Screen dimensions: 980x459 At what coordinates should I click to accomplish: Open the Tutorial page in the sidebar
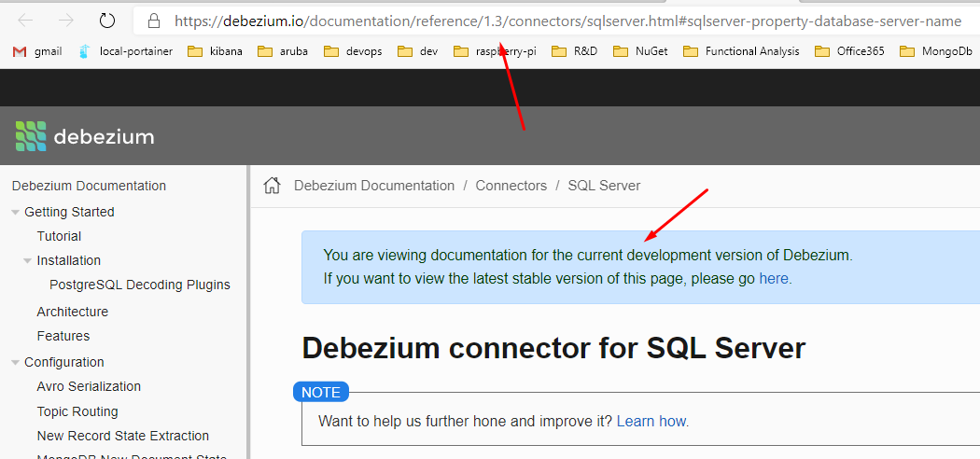click(x=59, y=236)
